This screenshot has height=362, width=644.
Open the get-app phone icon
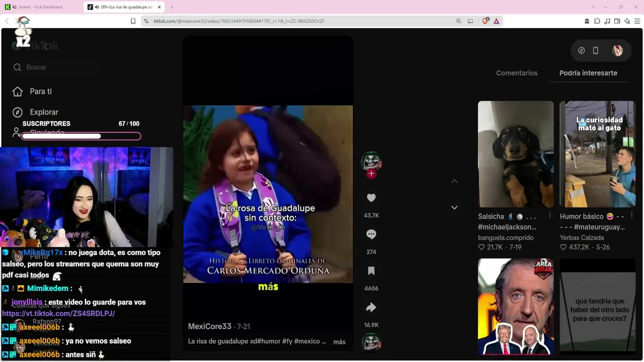tap(596, 50)
